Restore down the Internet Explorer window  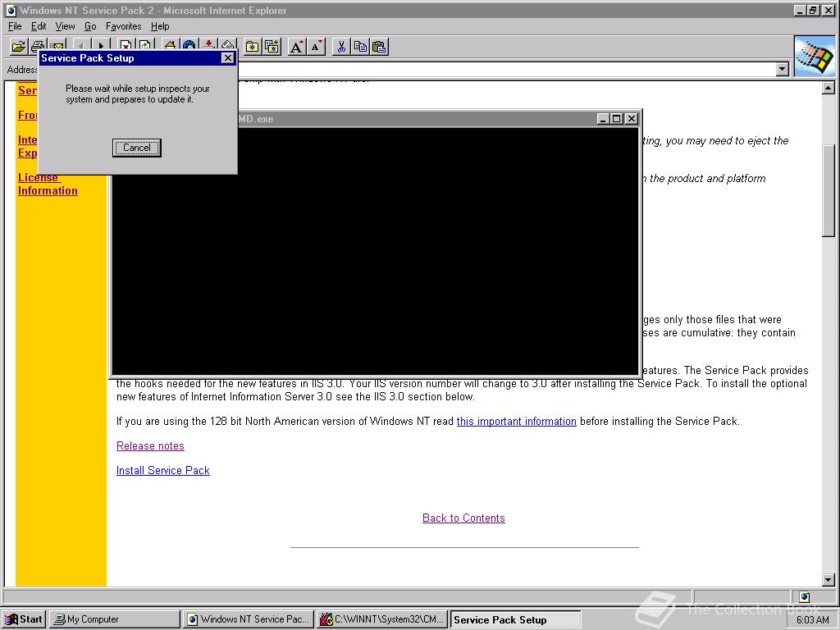click(813, 10)
